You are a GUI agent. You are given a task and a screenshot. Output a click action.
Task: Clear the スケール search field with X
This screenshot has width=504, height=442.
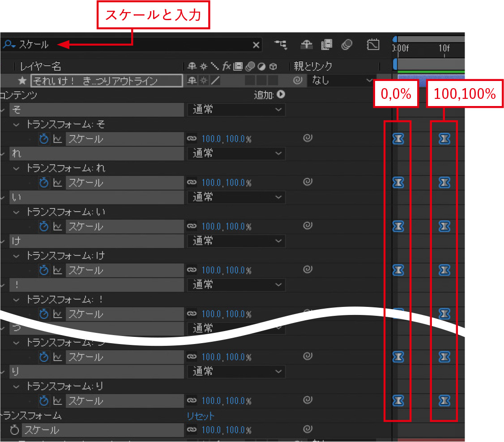256,45
